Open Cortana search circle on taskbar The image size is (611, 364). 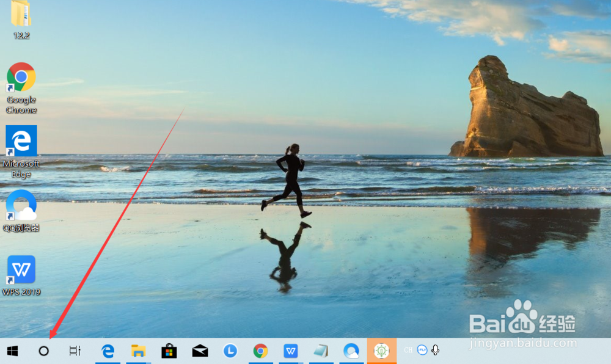43,351
